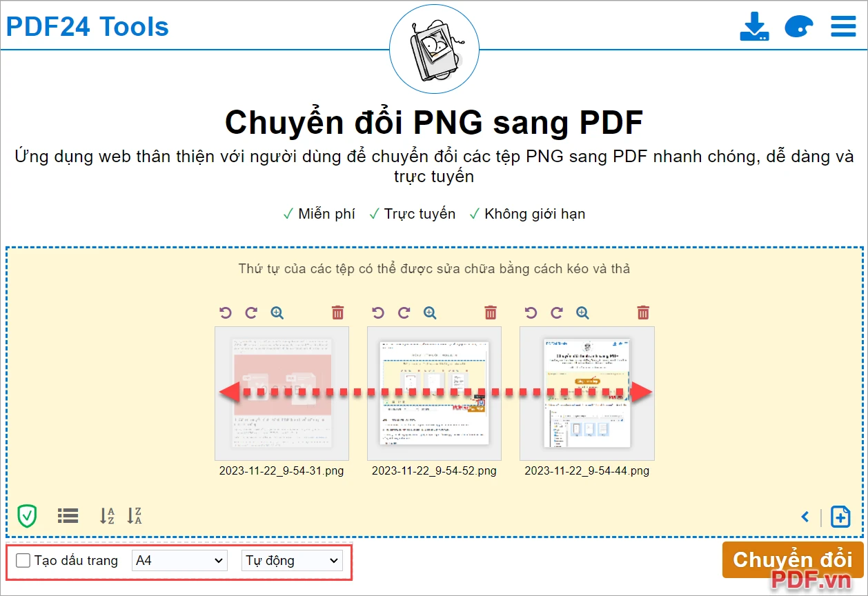Switch to list view icon
This screenshot has width=868, height=596.
tap(68, 515)
